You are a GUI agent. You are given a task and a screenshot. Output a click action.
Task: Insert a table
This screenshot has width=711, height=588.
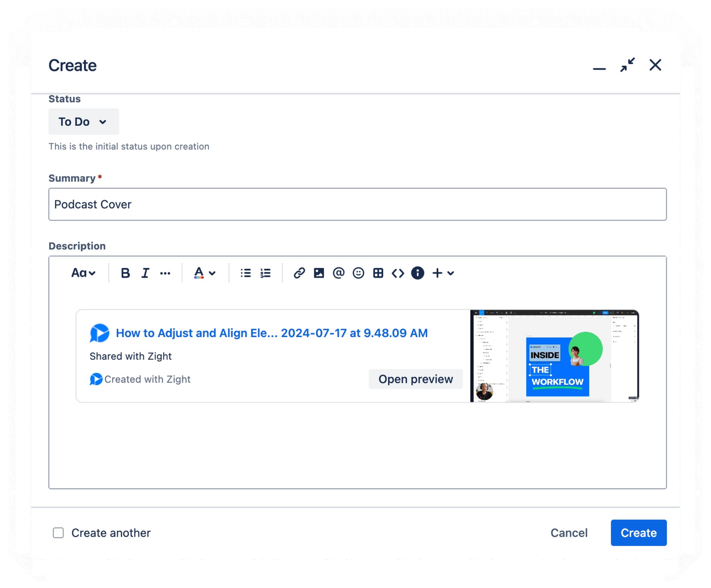point(378,273)
